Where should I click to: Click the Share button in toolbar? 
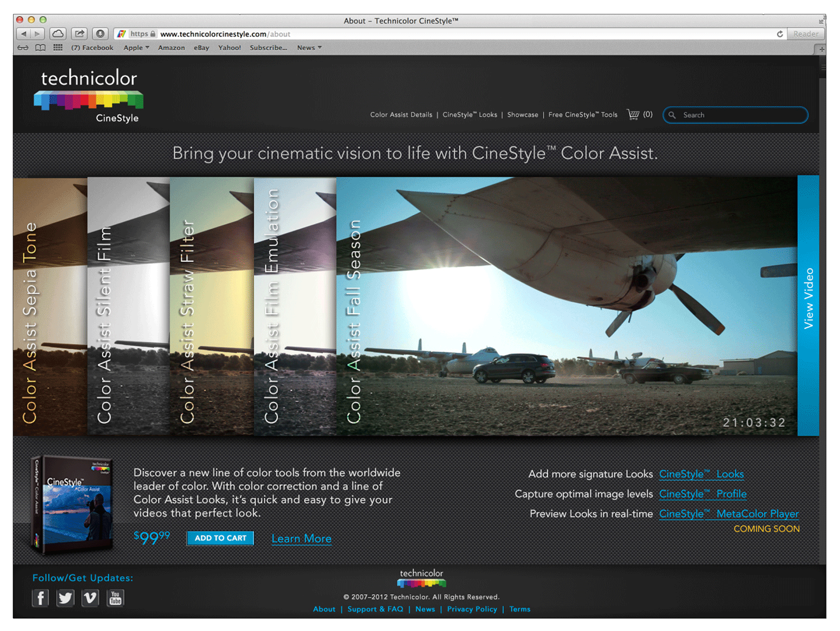click(80, 34)
